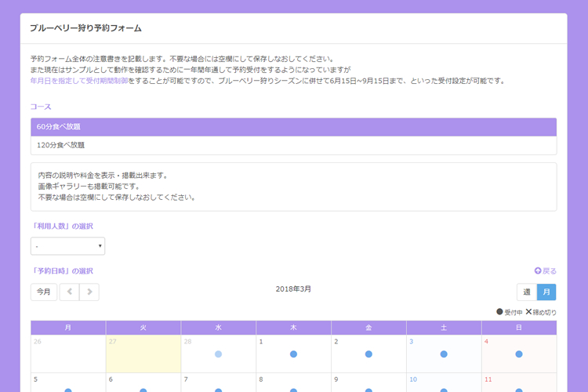Image resolution: width=588 pixels, height=392 pixels.
Task: Click the 日 Sunday column header
Action: pos(519,328)
